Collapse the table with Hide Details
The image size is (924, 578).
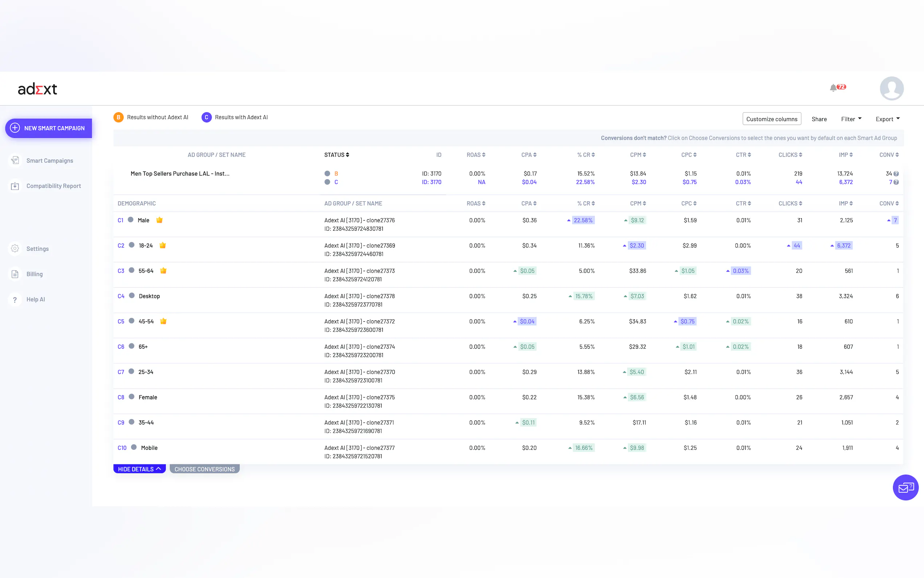(139, 469)
